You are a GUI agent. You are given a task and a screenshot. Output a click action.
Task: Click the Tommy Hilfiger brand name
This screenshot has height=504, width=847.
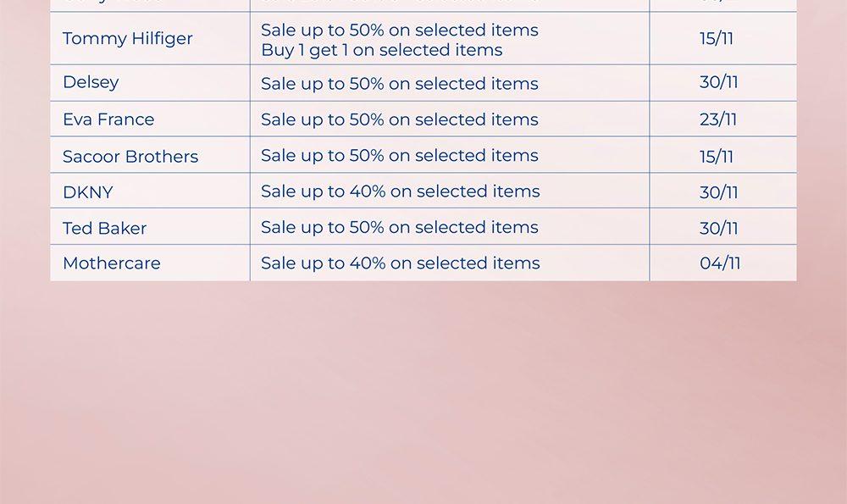pyautogui.click(x=127, y=39)
